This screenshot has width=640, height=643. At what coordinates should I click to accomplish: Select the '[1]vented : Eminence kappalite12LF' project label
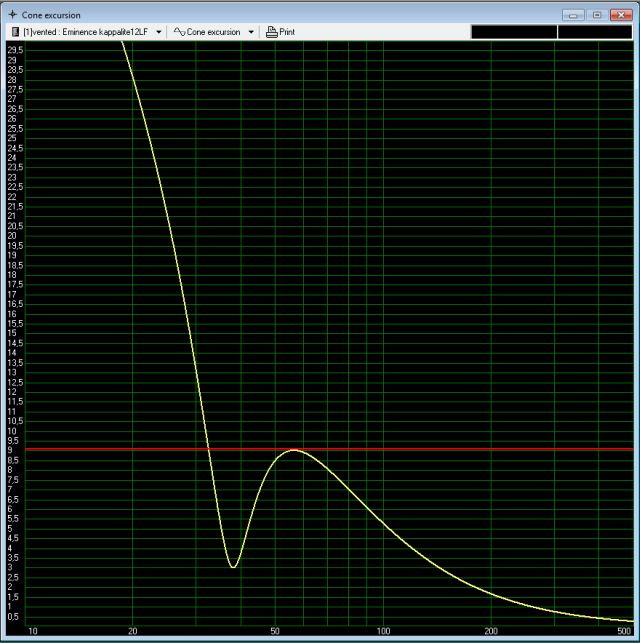click(x=85, y=32)
